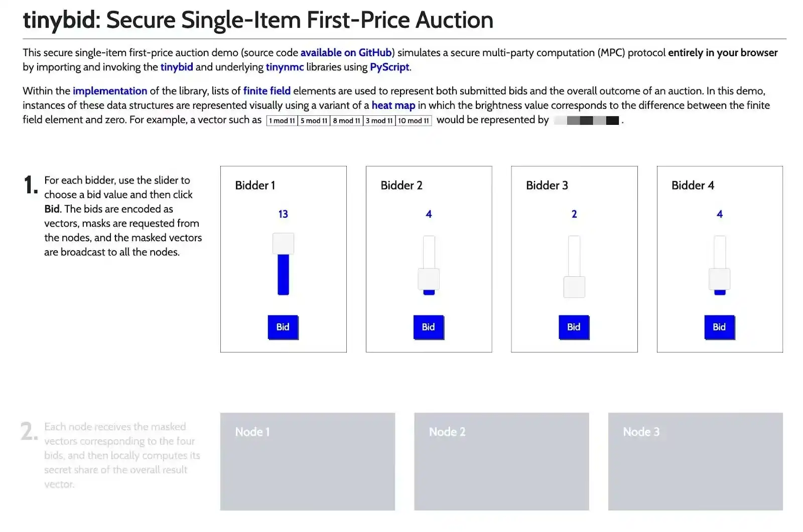Click the Node 2 panel
Screen dimensions: 803x532
501,461
